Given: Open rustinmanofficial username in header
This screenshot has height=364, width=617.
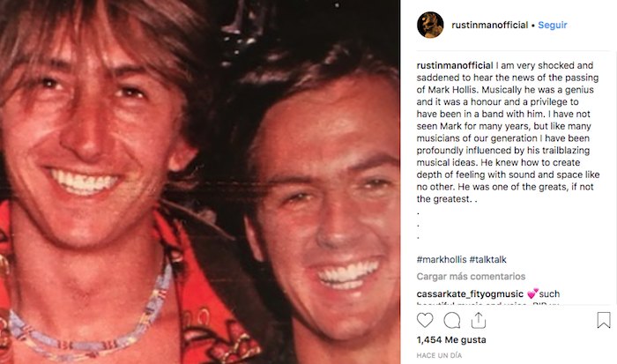Looking at the screenshot, I should coord(489,25).
